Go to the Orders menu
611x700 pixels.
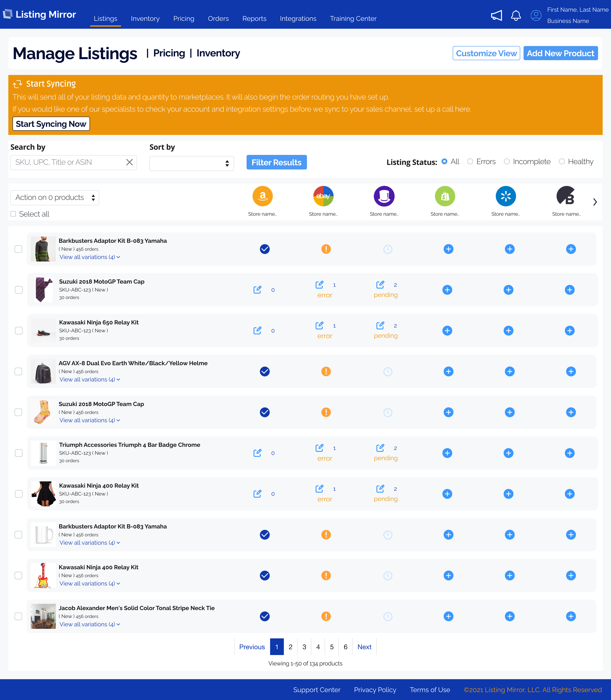pyautogui.click(x=218, y=18)
